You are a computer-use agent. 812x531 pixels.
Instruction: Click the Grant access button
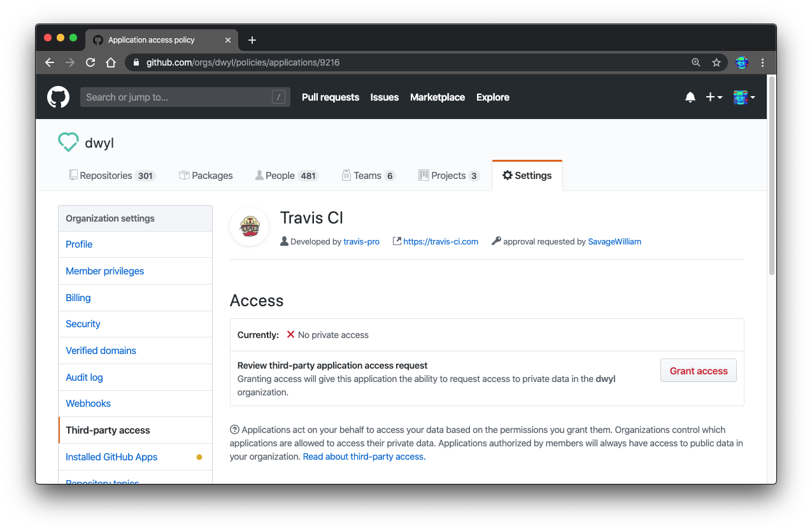tap(698, 370)
